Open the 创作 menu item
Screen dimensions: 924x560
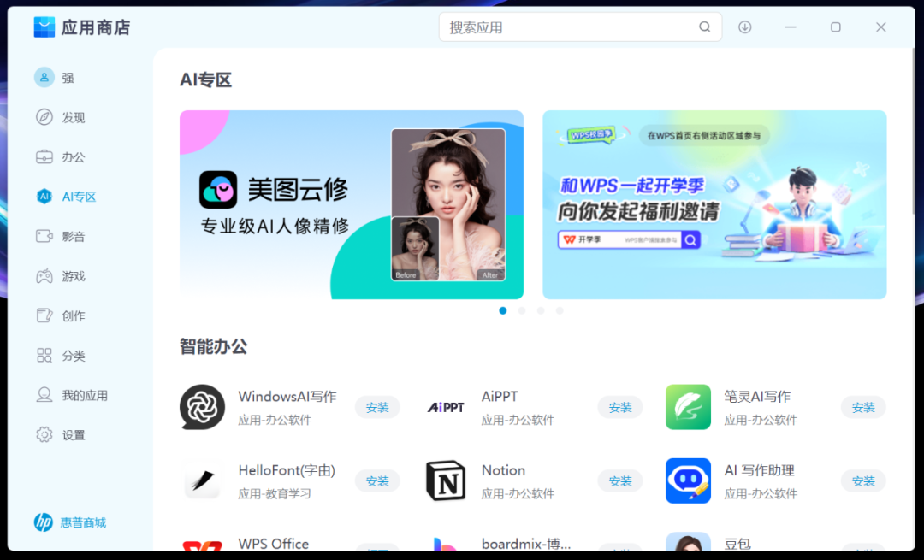74,316
